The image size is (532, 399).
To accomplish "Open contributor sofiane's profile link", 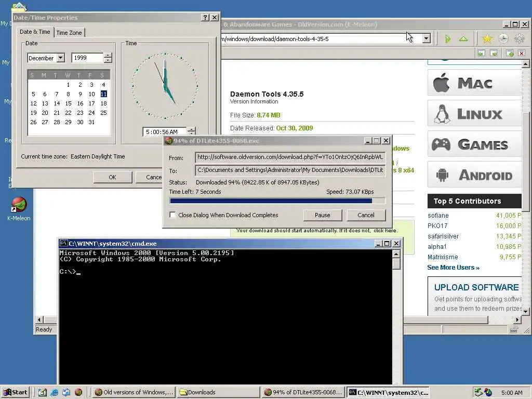I will tap(438, 216).
